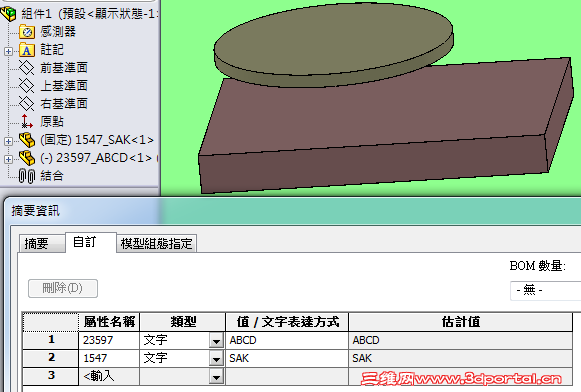
Task: Open type dropdown for property 1547
Action: coord(216,359)
